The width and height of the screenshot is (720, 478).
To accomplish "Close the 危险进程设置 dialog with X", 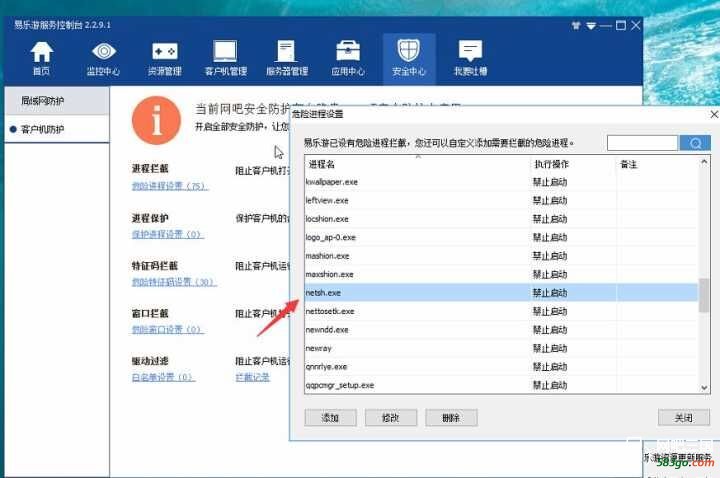I will (714, 114).
